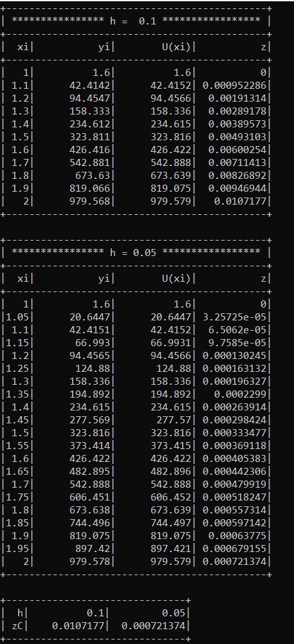Click the xi cell 1.75
294x644 pixels.
[x=17, y=497]
